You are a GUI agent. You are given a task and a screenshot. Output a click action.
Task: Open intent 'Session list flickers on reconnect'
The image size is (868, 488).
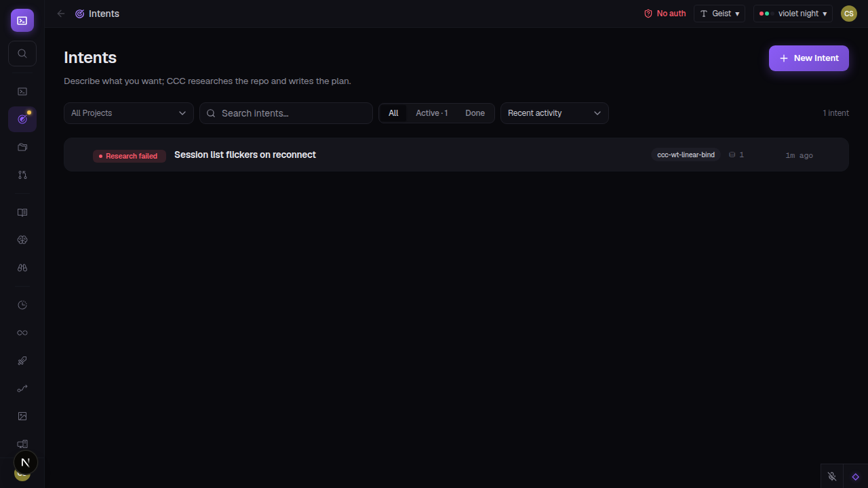click(x=456, y=155)
